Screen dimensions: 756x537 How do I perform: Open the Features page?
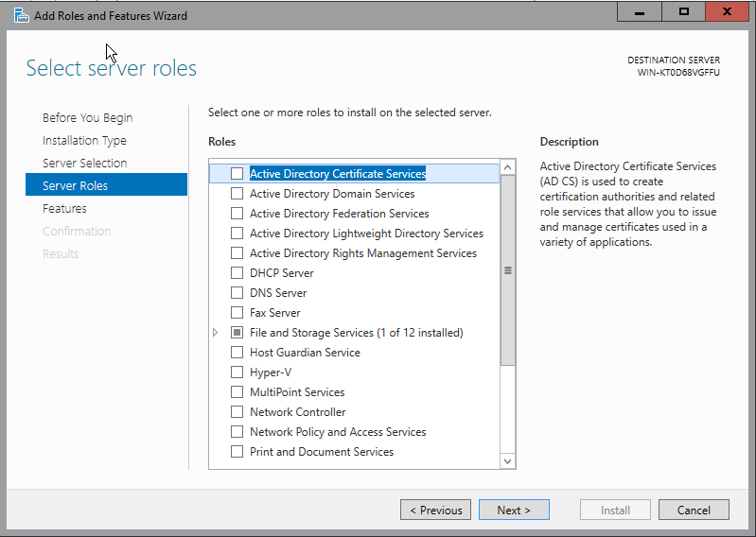click(x=64, y=209)
